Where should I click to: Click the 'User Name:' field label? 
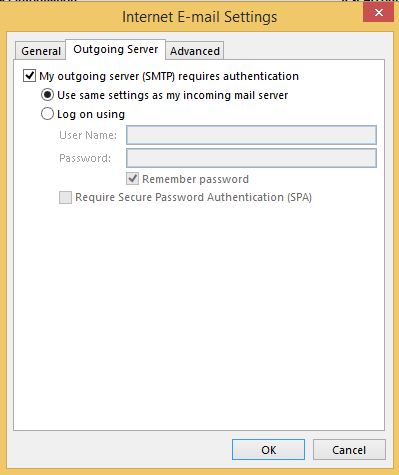click(88, 135)
